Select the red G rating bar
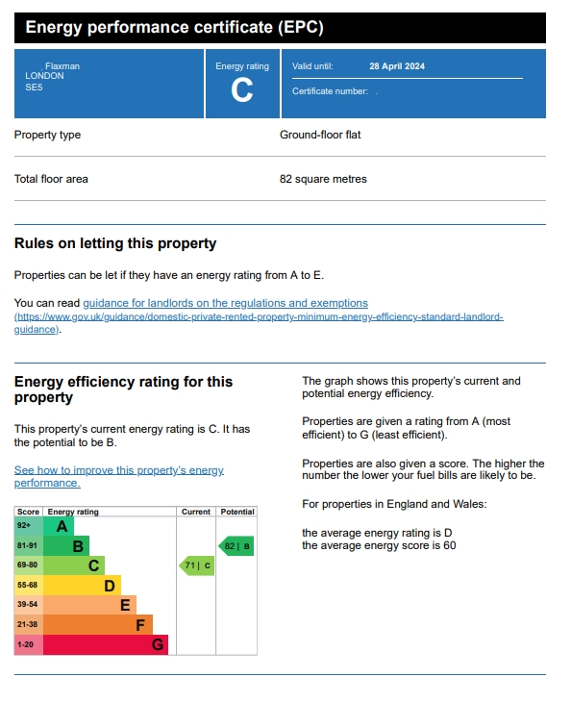The width and height of the screenshot is (571, 728). click(x=106, y=645)
